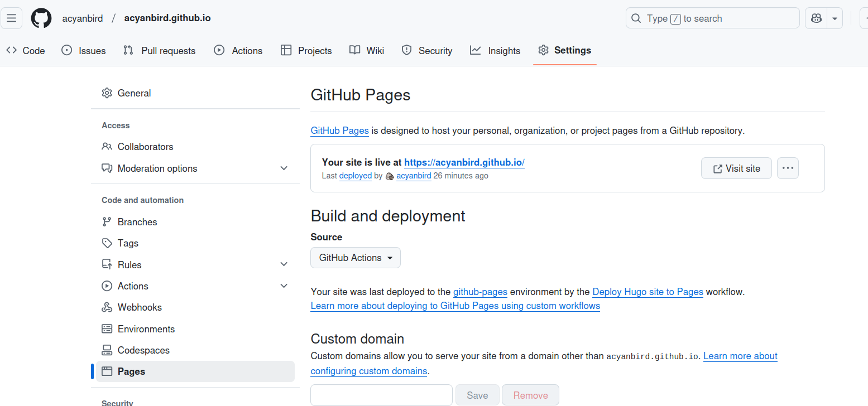Open Collaborators settings page
The height and width of the screenshot is (406, 868).
[195, 147]
